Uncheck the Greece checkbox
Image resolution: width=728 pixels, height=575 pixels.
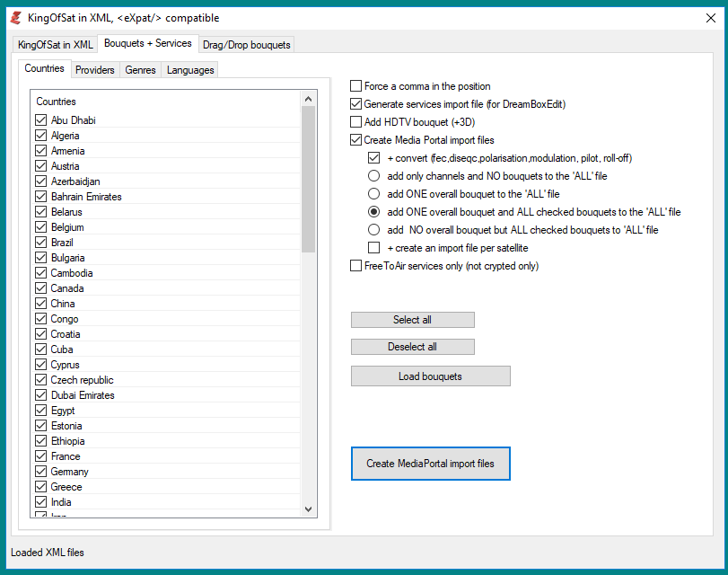pos(41,487)
